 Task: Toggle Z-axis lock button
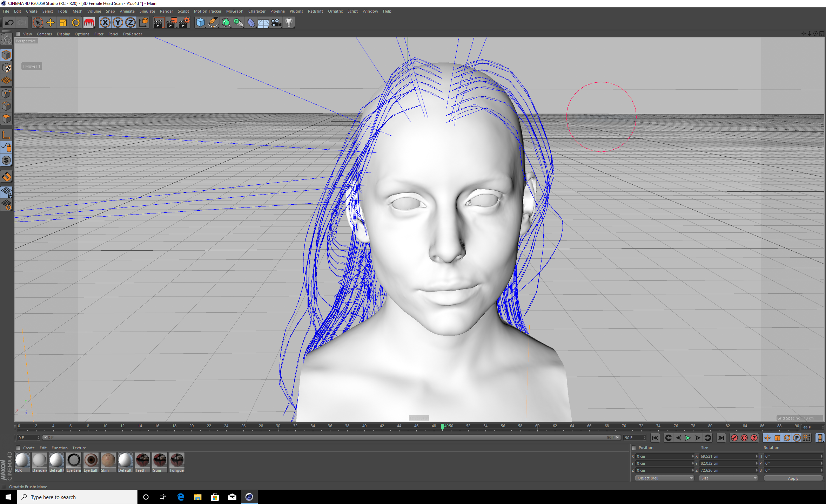click(x=130, y=23)
